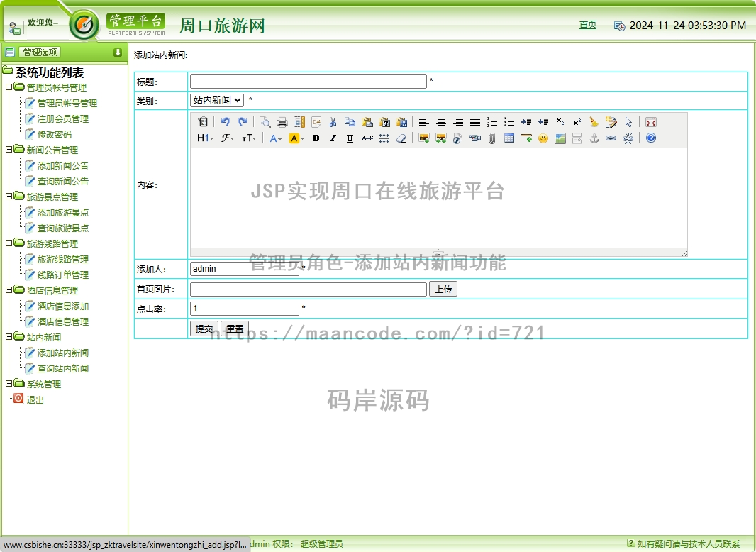Reset the form with 重置
756x552 pixels.
click(x=235, y=329)
